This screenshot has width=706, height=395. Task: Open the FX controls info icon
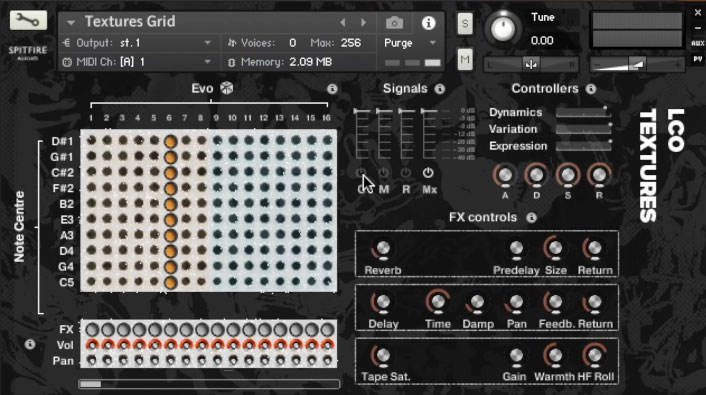pos(531,218)
